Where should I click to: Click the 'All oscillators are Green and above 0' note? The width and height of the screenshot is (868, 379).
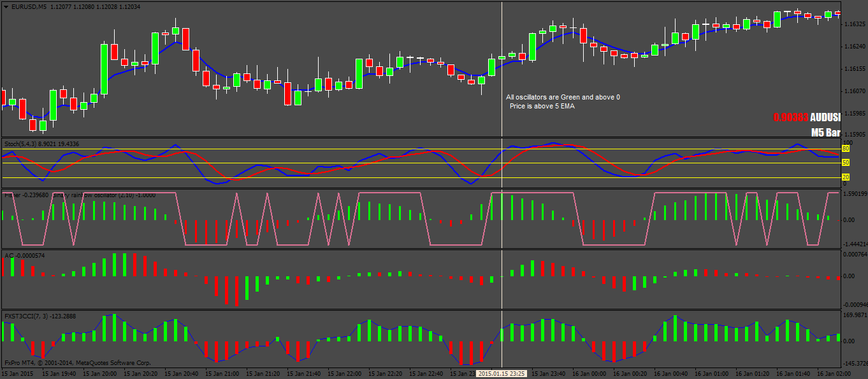(x=563, y=97)
